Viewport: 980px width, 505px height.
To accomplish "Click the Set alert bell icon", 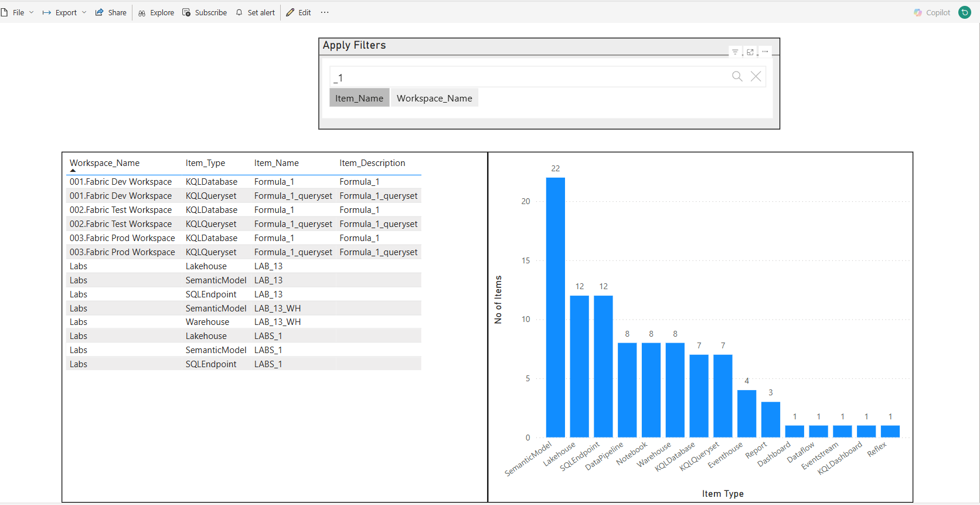I will pyautogui.click(x=239, y=12).
